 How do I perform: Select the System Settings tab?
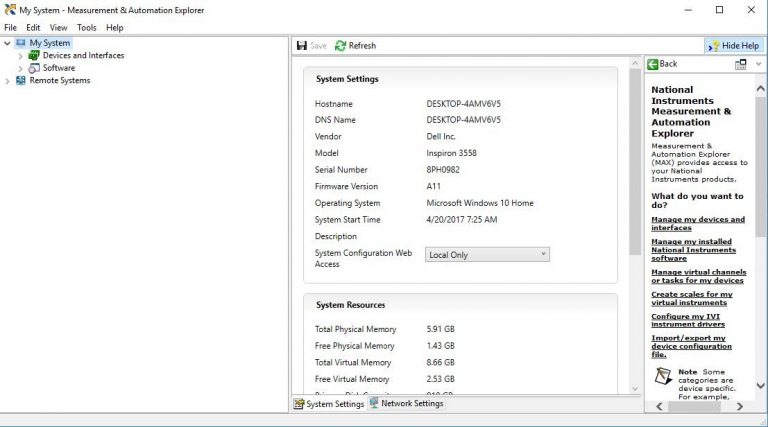pyautogui.click(x=328, y=404)
